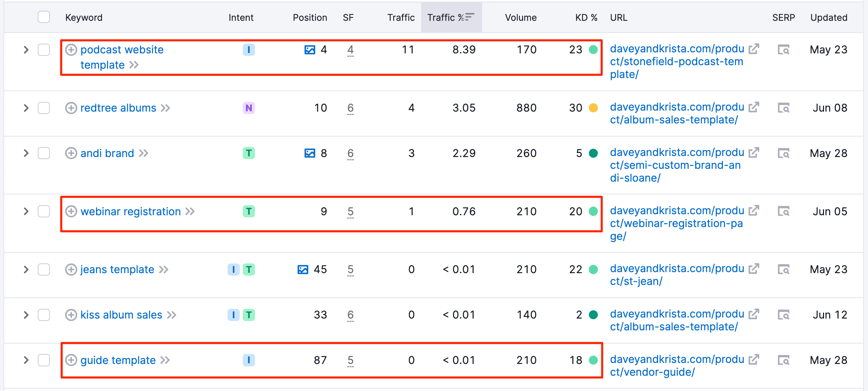Expand the guide template row

pyautogui.click(x=26, y=360)
